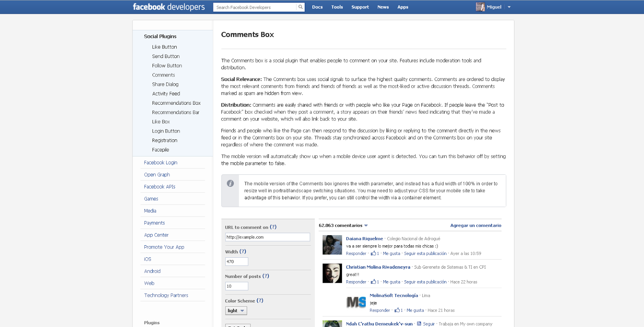Click thumbs-up icon on Daiana Riquelme's comment
Screen dimensions: 644x327
pos(373,253)
